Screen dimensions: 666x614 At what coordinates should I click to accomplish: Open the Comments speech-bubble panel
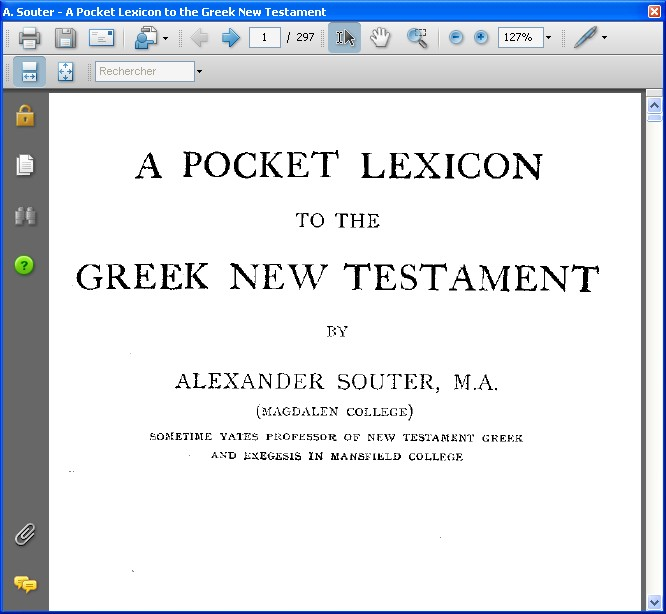click(25, 585)
